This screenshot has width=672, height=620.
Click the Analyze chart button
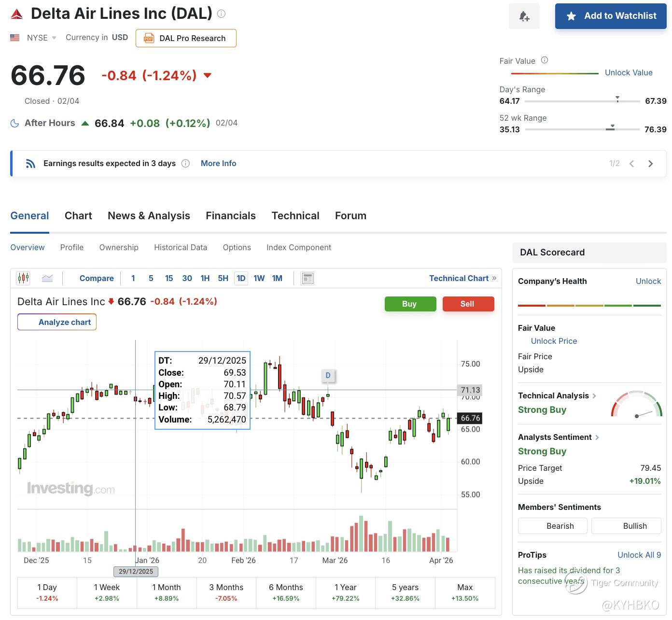(x=57, y=322)
